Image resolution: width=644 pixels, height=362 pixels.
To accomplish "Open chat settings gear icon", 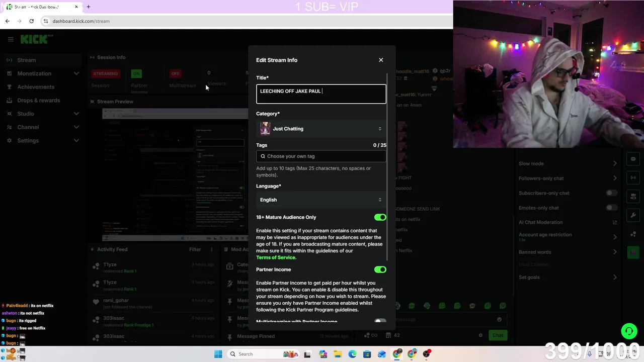I will [x=480, y=335].
